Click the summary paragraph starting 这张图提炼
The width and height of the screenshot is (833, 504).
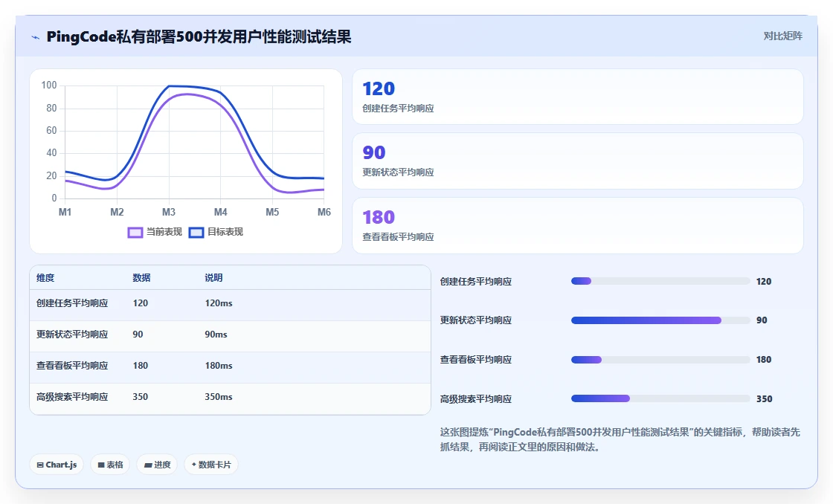(620, 440)
